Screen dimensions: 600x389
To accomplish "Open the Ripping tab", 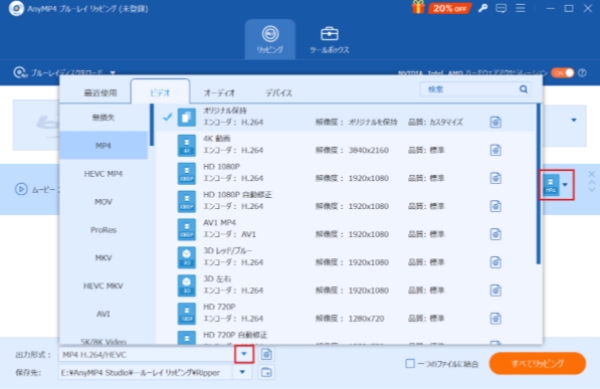I will click(270, 39).
